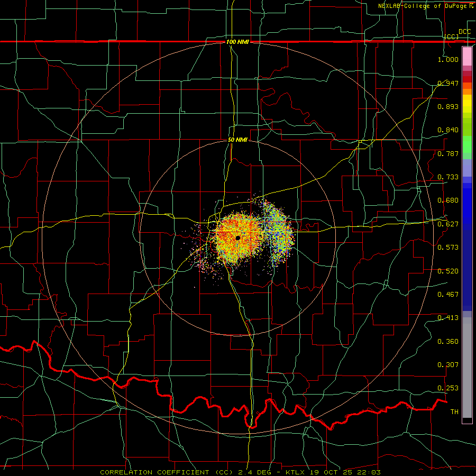476x476 pixels.
Task: Select the 0.360 scale value
Action: pyautogui.click(x=448, y=342)
